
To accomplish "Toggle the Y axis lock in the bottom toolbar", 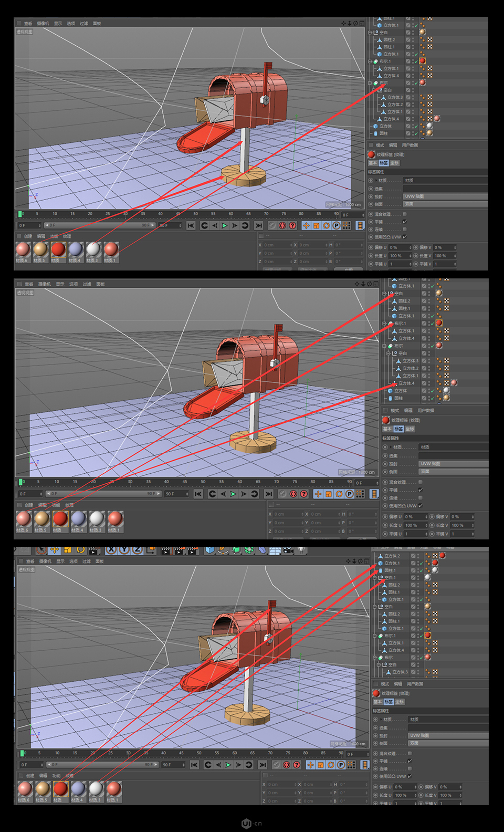I will coord(124,550).
